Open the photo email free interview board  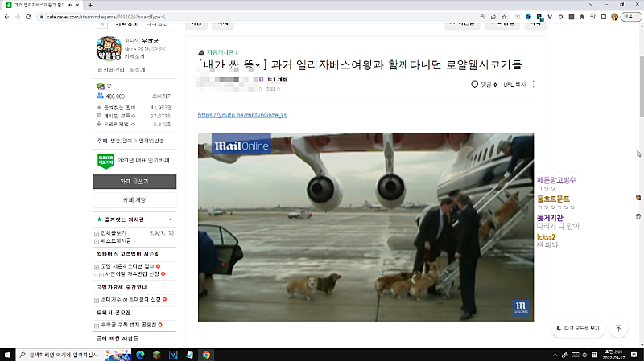click(x=132, y=273)
